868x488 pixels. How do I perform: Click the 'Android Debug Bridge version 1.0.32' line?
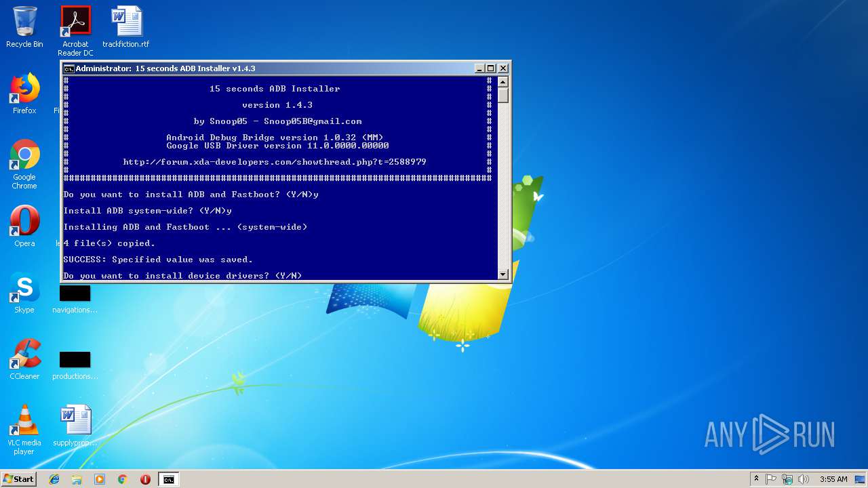[275, 138]
